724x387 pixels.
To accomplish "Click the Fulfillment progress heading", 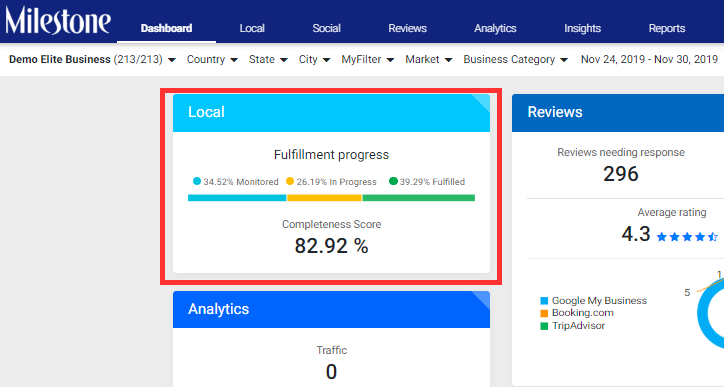I will (331, 155).
